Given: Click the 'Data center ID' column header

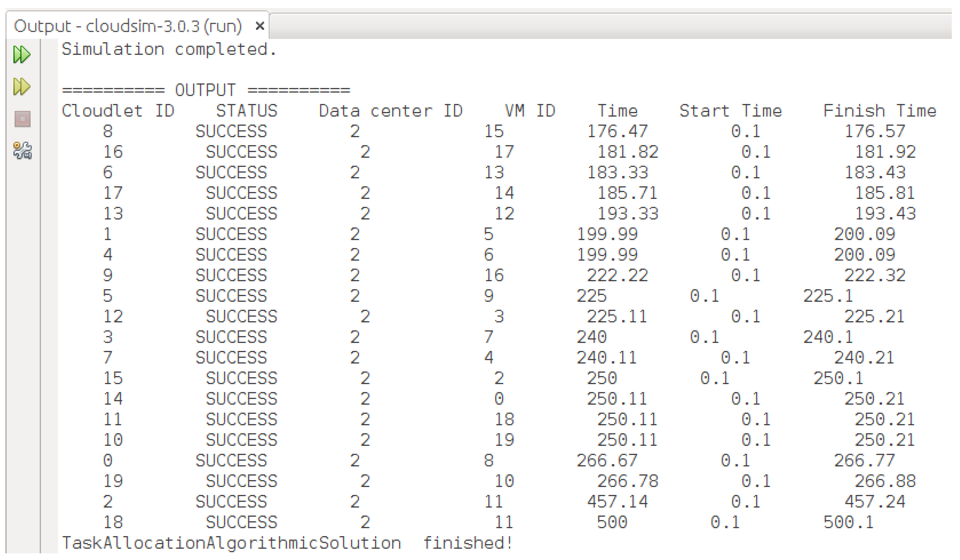Looking at the screenshot, I should tap(391, 111).
